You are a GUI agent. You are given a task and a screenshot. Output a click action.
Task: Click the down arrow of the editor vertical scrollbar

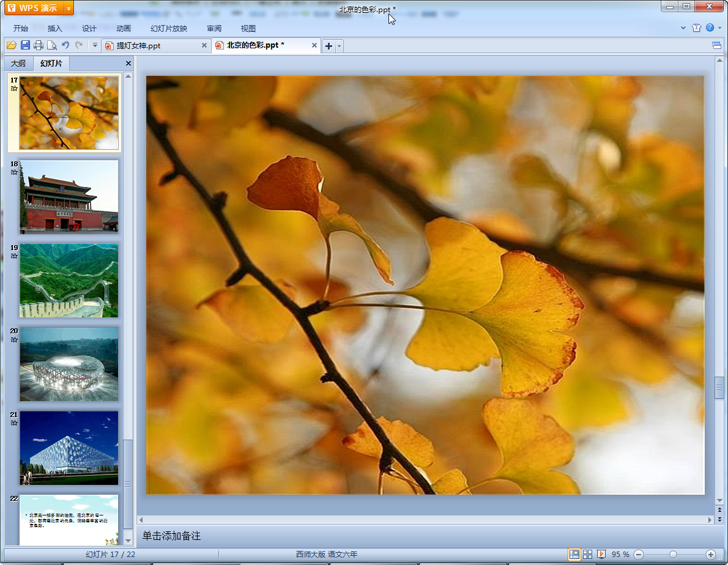pos(719,501)
